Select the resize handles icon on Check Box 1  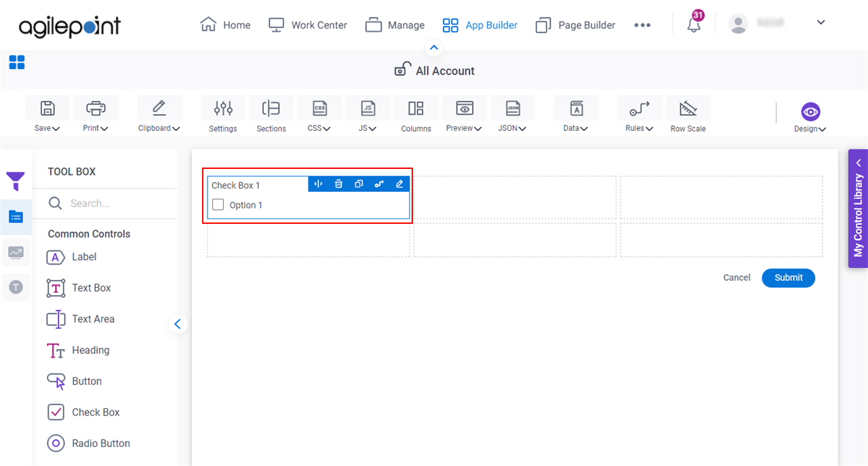318,183
